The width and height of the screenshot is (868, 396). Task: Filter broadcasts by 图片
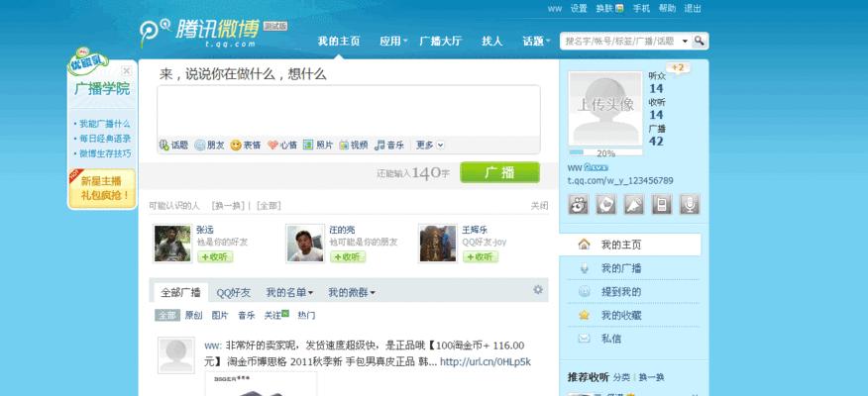click(x=220, y=315)
